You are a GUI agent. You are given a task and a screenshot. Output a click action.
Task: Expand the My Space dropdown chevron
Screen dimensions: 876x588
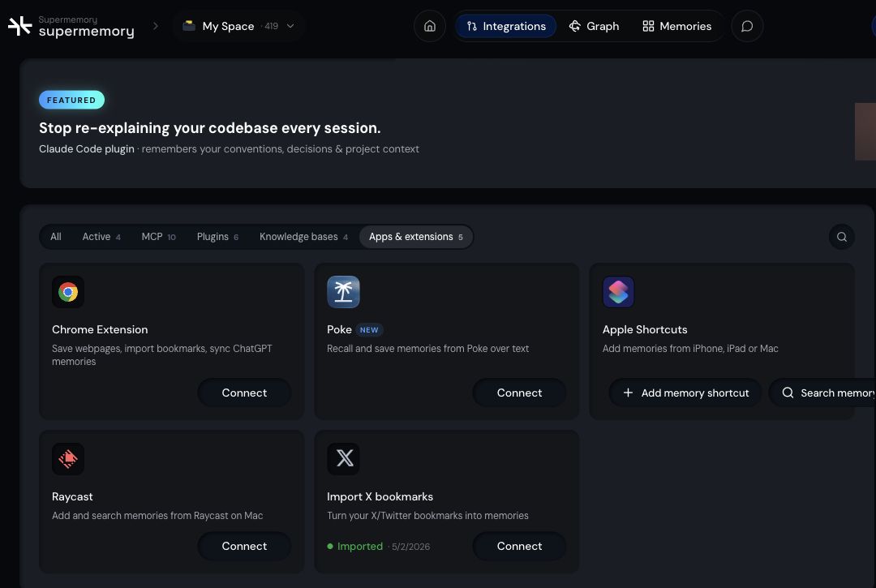pos(290,26)
